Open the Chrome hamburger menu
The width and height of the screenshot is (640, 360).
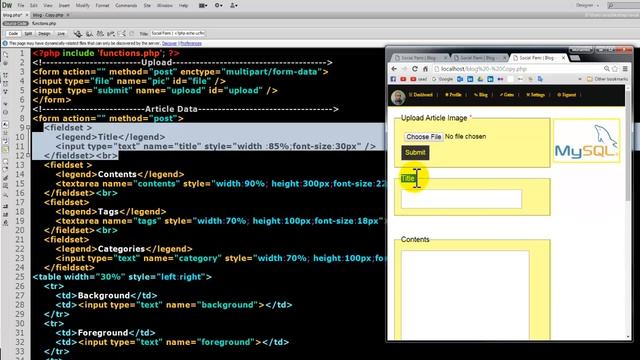pos(625,69)
